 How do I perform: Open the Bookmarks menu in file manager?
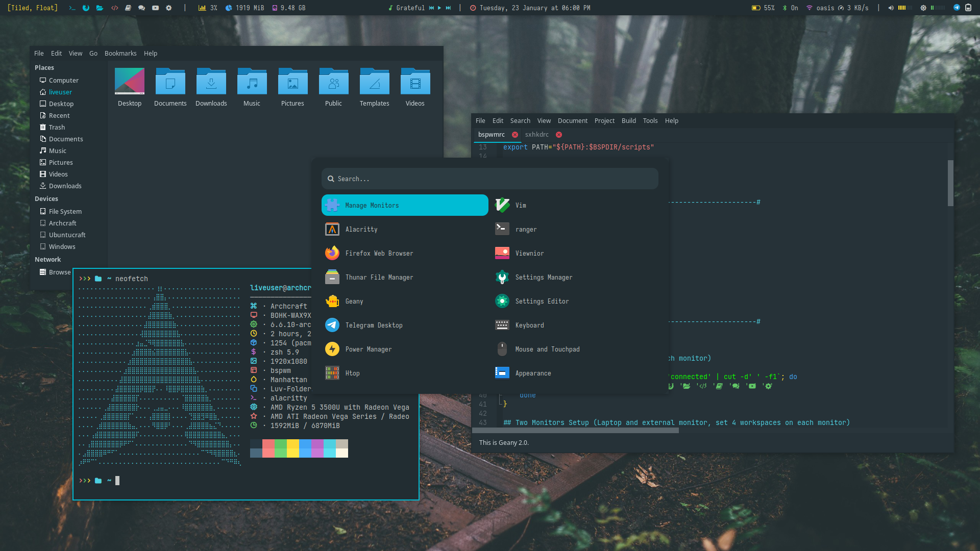(120, 54)
